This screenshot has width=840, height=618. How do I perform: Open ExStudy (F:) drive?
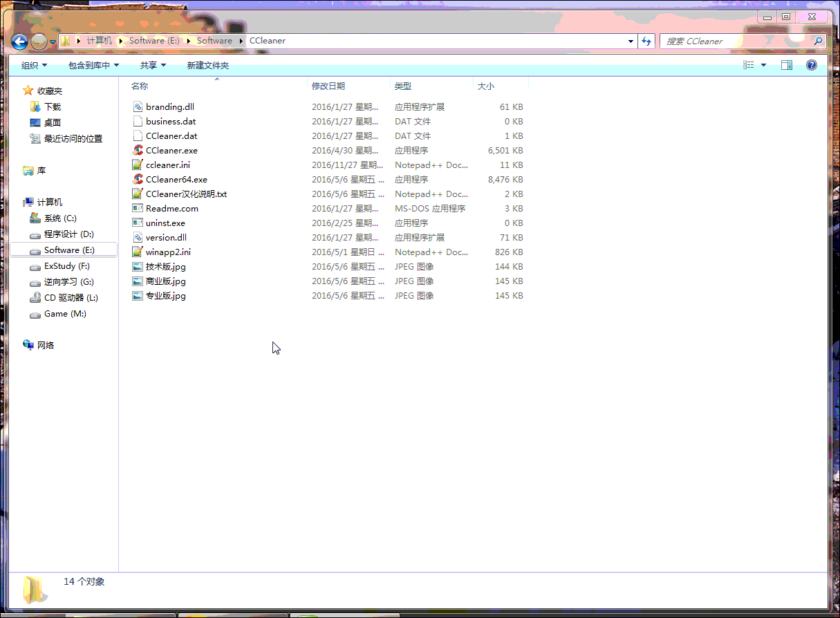59,265
